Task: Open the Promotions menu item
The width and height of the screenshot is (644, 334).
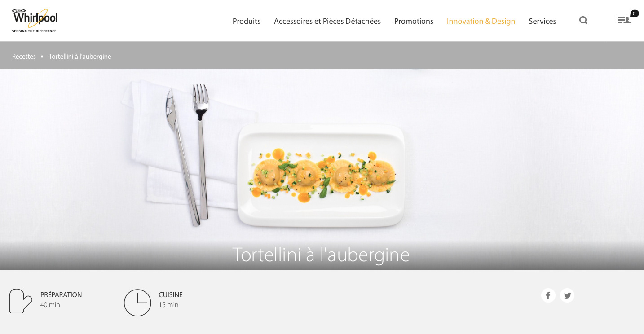Action: pos(414,21)
